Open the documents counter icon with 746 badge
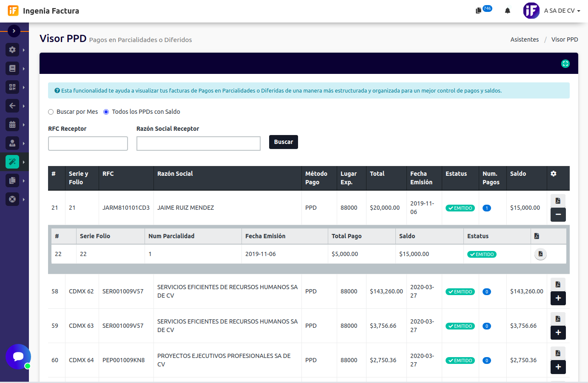The image size is (588, 383). [x=479, y=11]
